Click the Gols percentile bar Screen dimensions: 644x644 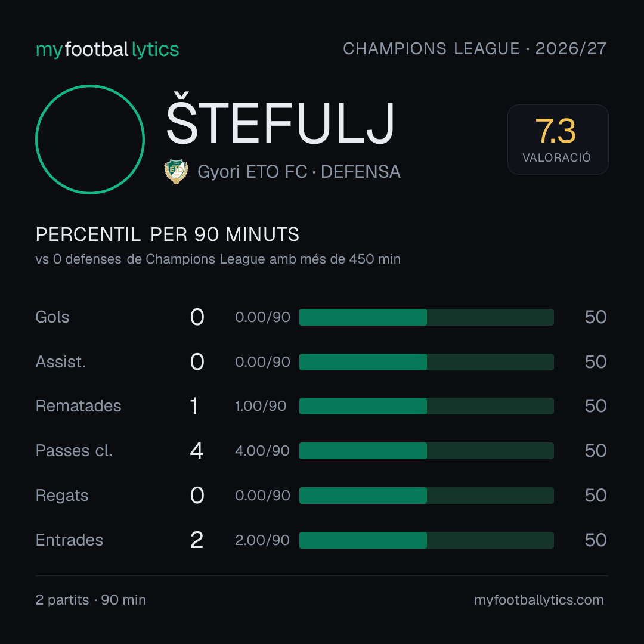pyautogui.click(x=426, y=317)
